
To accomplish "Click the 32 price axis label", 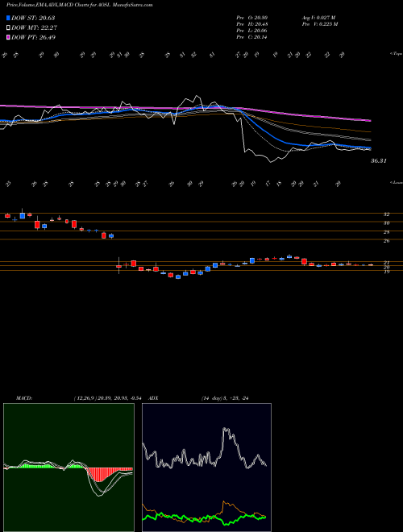I will tap(386, 214).
